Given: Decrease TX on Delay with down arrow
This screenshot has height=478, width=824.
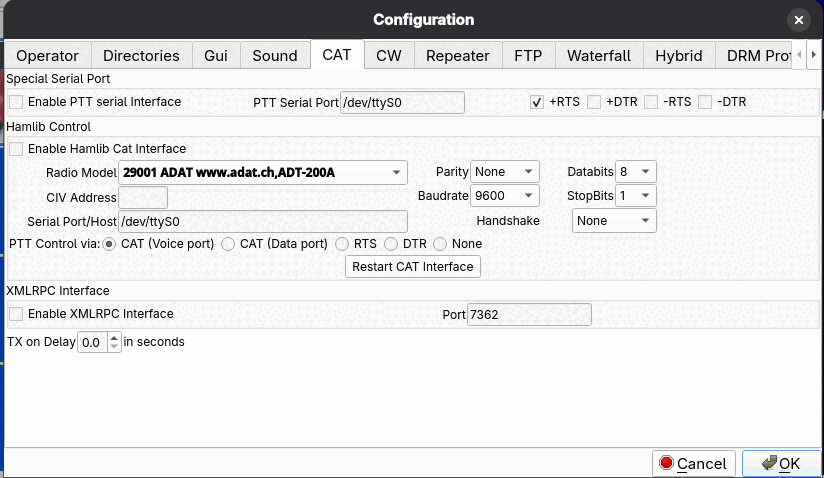Looking at the screenshot, I should [x=114, y=347].
